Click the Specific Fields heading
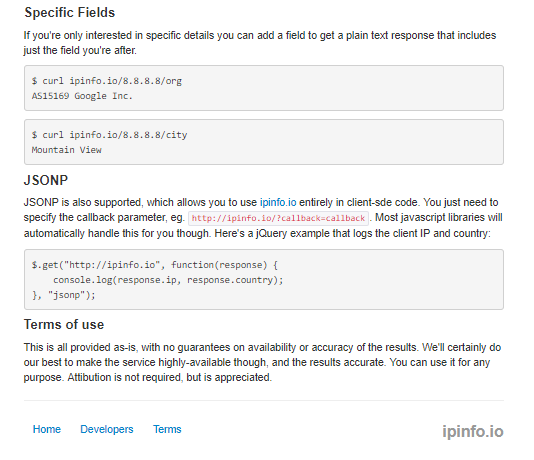 70,13
